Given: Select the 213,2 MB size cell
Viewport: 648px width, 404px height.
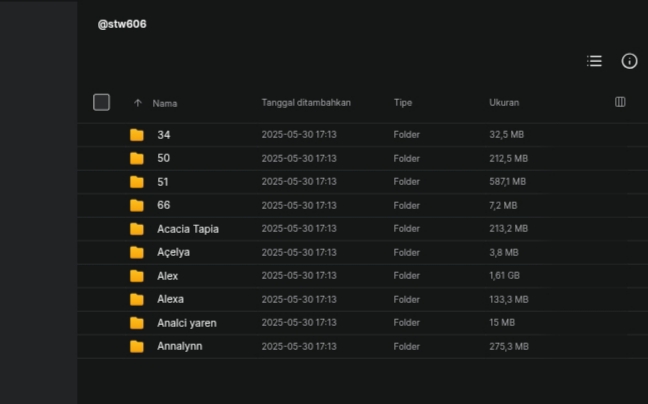Looking at the screenshot, I should click(509, 228).
